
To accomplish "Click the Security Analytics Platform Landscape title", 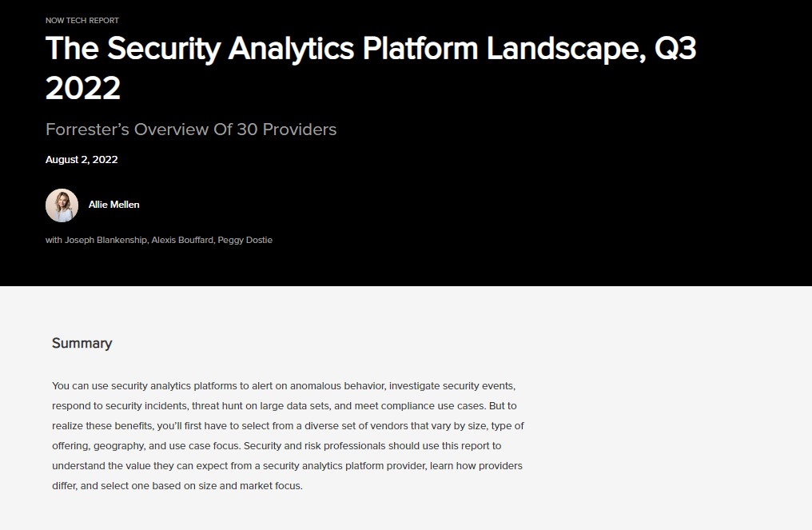I will click(371, 69).
